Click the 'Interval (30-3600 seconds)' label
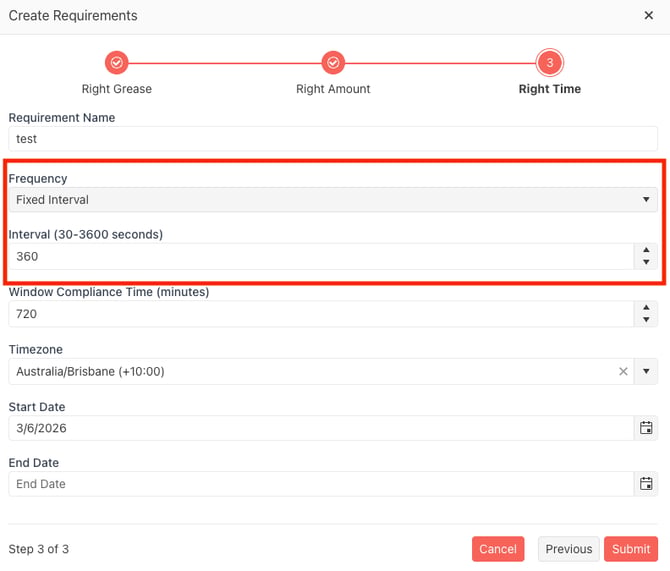 [x=85, y=234]
